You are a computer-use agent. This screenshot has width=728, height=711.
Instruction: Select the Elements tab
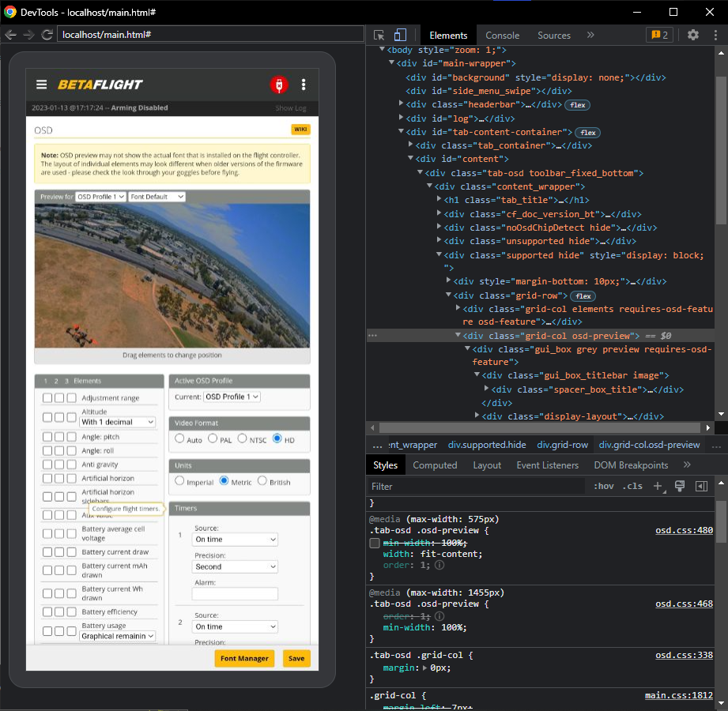(448, 36)
